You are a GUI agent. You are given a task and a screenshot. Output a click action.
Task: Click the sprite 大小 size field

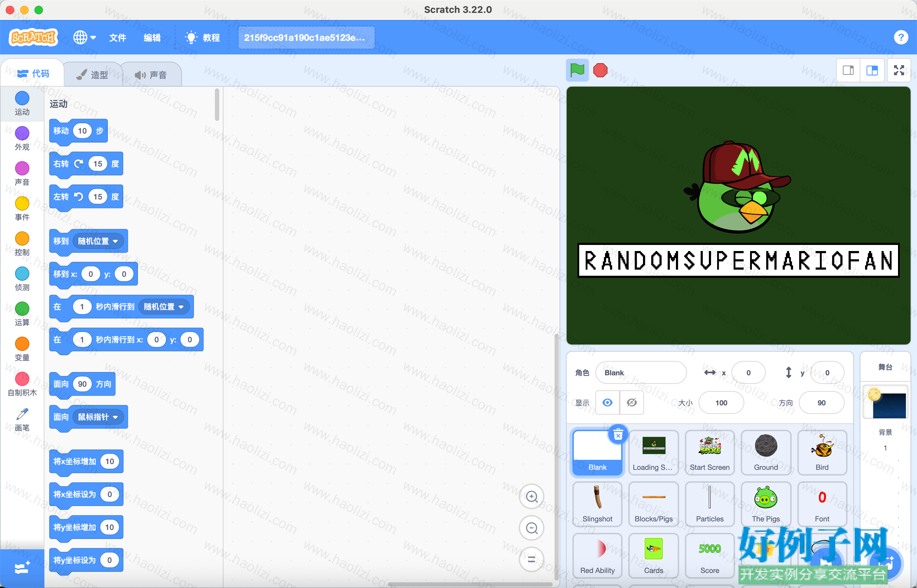[721, 403]
